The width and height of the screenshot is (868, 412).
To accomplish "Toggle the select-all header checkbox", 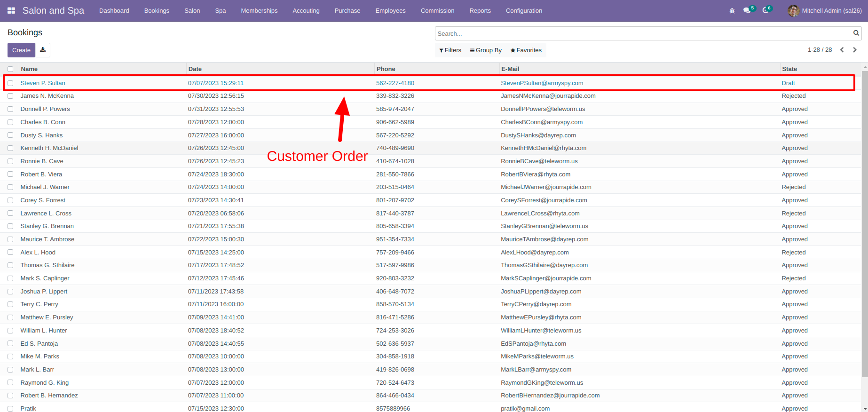I will coord(10,69).
